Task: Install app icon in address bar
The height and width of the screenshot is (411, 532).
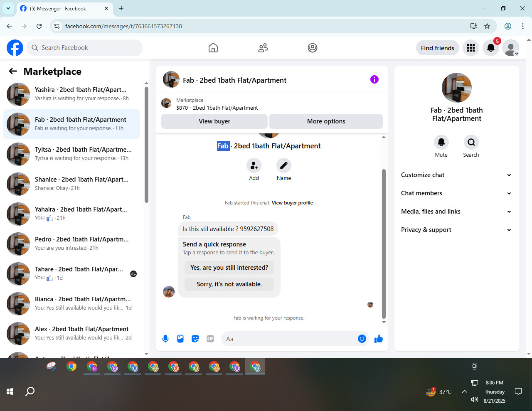Action: click(x=474, y=26)
